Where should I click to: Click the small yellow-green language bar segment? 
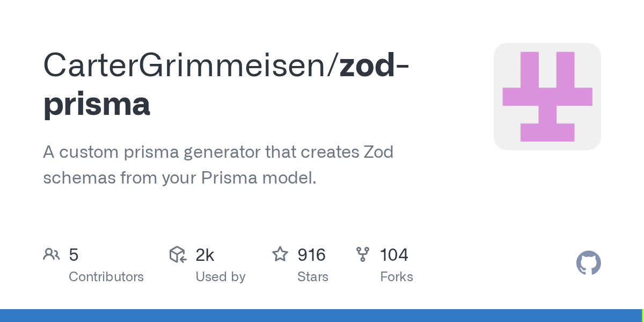pos(642,316)
